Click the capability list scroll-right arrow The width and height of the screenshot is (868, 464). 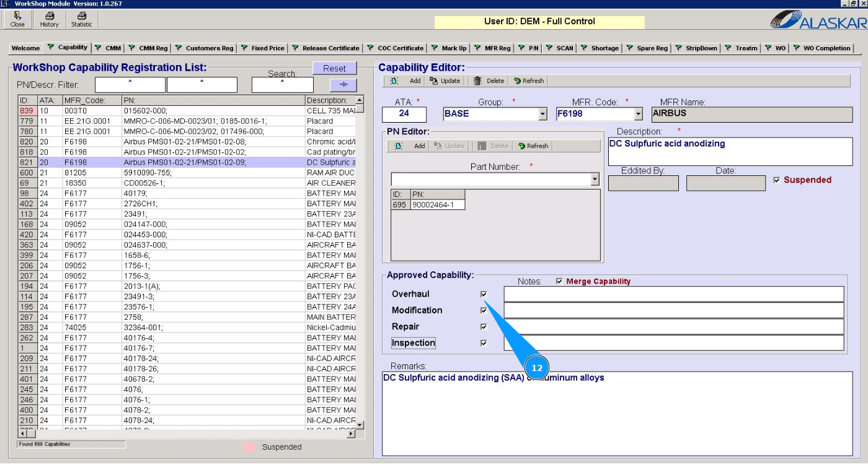(x=351, y=434)
